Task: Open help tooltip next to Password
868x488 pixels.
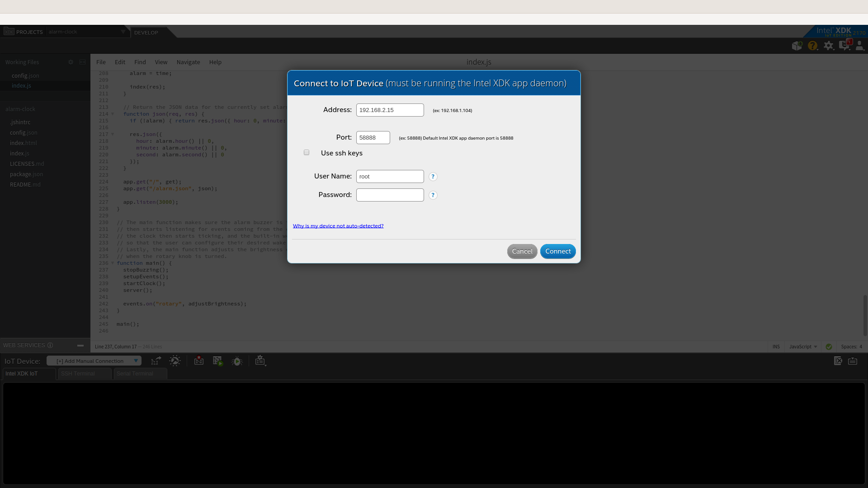Action: 433,195
